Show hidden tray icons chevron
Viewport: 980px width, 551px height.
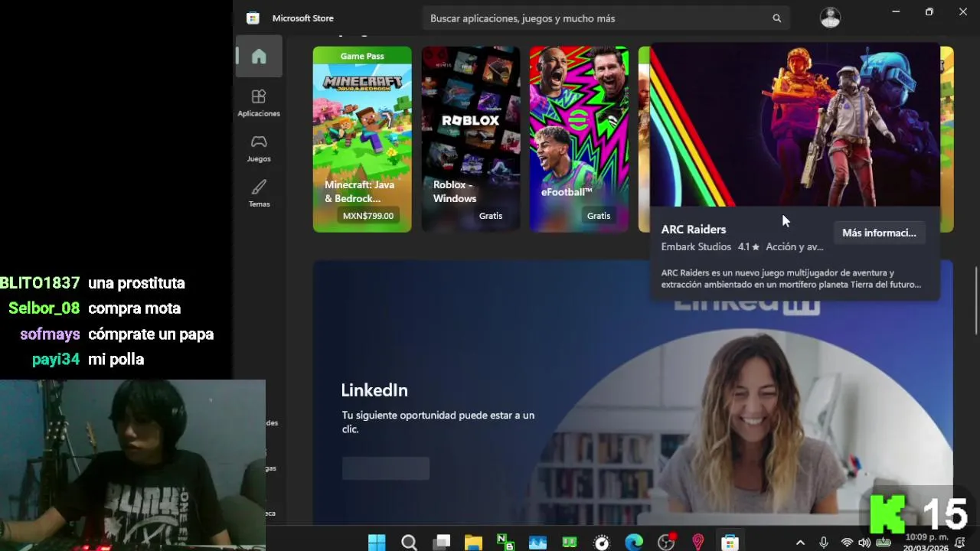coord(800,543)
